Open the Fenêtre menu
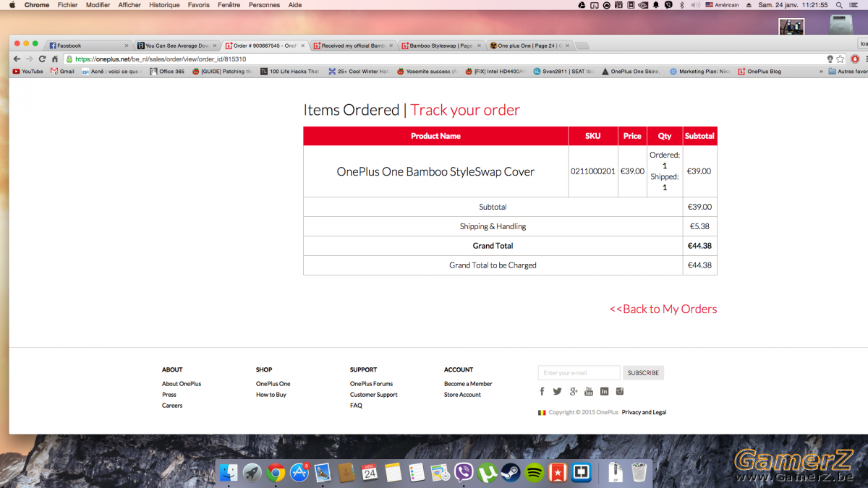 tap(229, 5)
